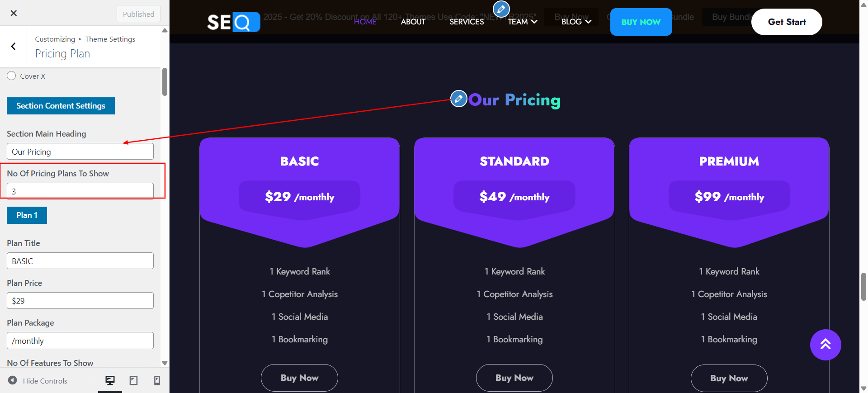
Task: Click the blue BUY NOW header button
Action: [641, 22]
